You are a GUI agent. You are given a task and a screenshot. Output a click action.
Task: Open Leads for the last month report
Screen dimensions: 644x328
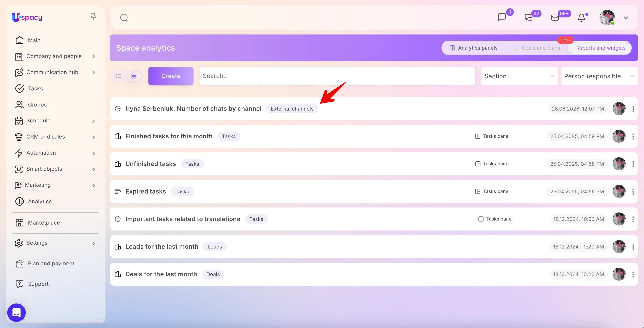pyautogui.click(x=162, y=247)
